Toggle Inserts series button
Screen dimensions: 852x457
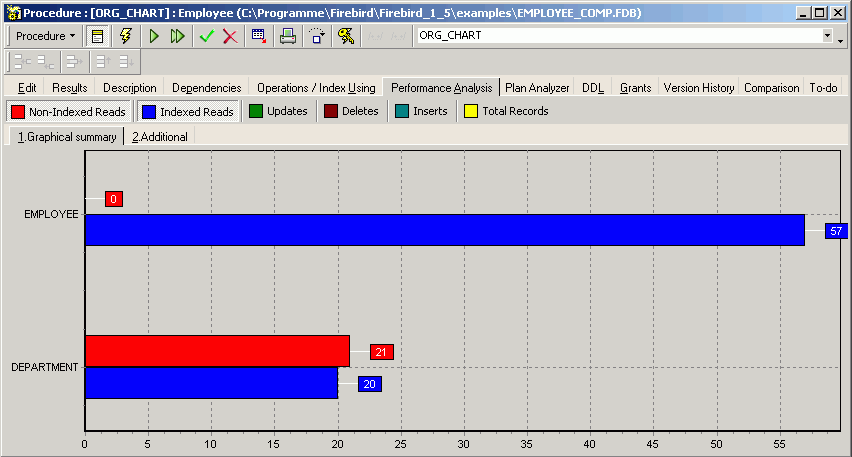422,111
